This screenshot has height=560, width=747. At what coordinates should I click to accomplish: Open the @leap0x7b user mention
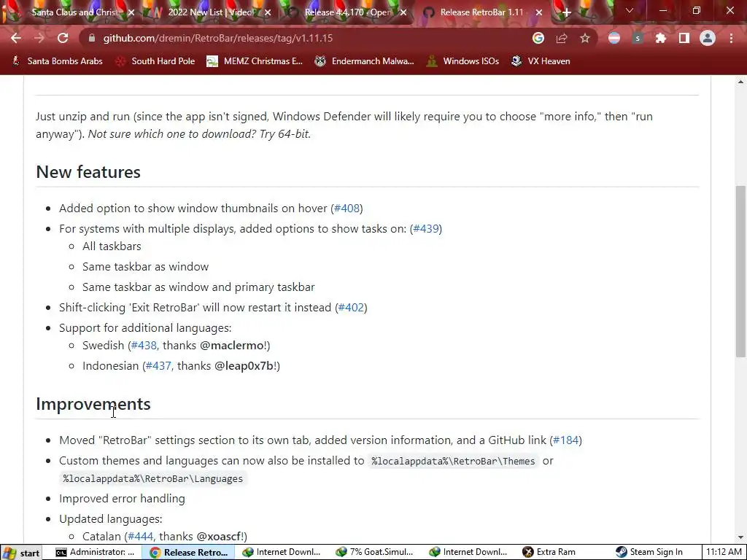[244, 366]
